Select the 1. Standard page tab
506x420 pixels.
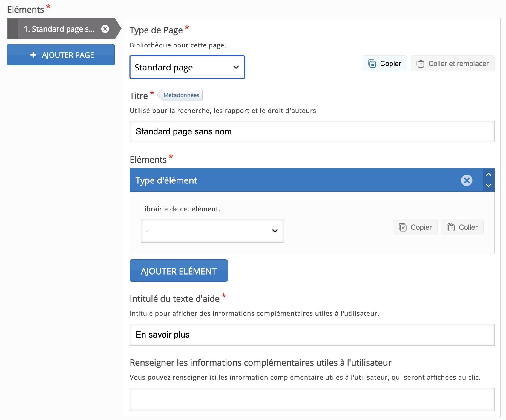coord(59,29)
